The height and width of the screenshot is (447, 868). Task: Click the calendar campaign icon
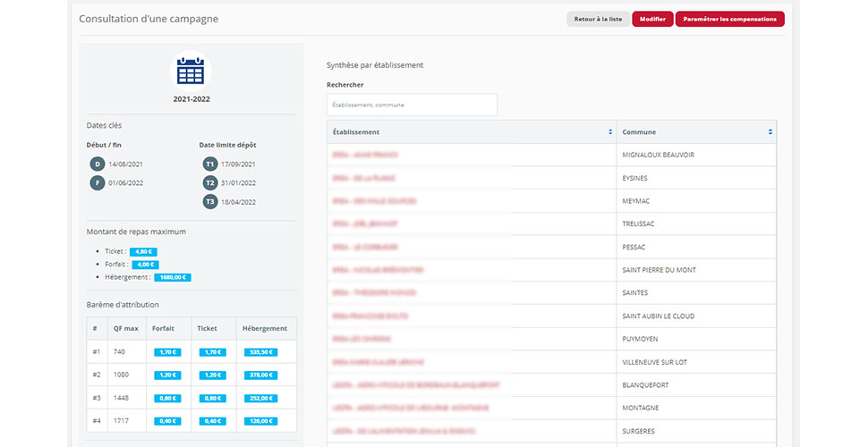[191, 71]
